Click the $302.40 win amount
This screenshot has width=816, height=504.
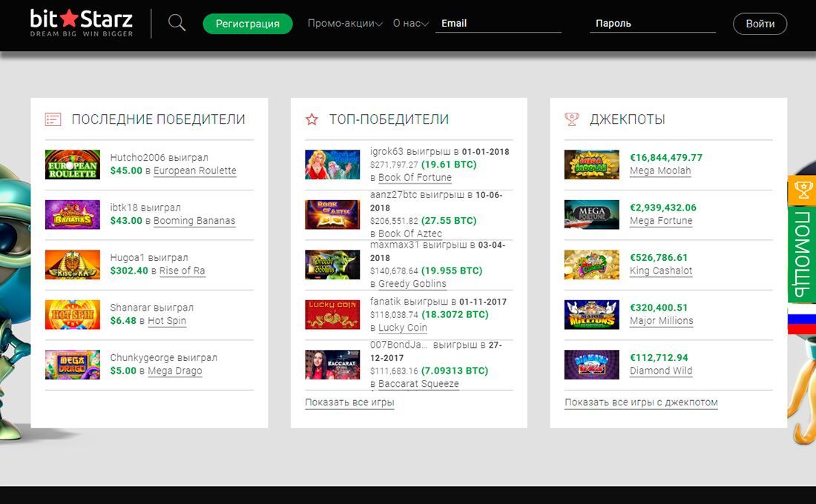click(129, 271)
